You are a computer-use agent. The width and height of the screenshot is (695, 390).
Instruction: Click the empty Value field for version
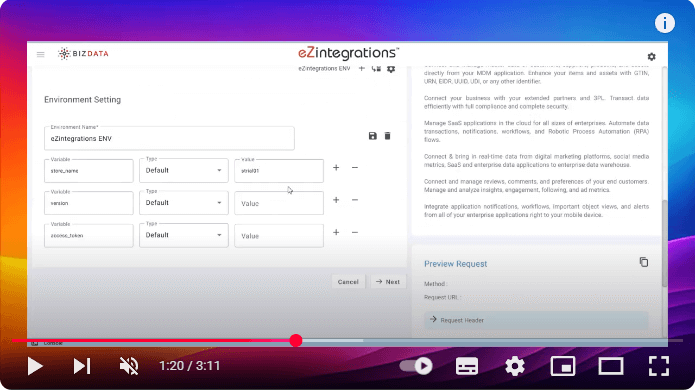coord(279,203)
